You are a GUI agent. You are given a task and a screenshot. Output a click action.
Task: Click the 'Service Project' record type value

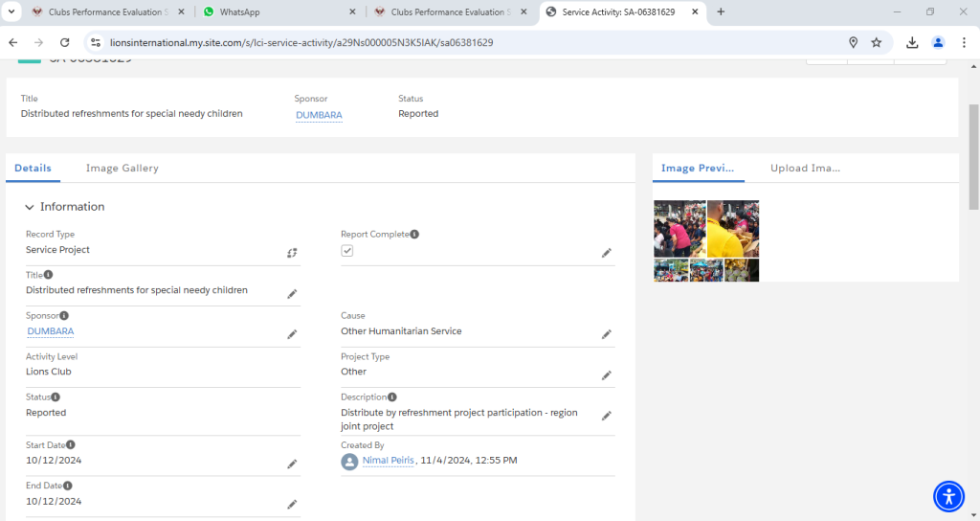[x=57, y=250]
